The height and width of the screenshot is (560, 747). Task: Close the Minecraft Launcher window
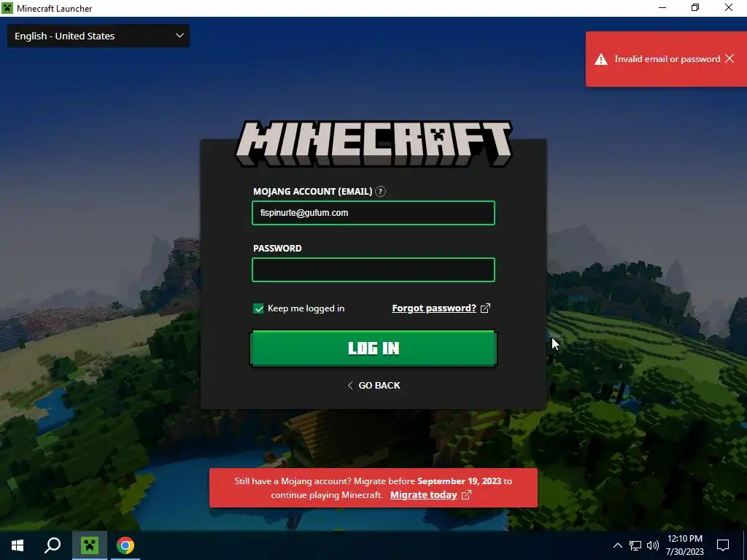(729, 8)
